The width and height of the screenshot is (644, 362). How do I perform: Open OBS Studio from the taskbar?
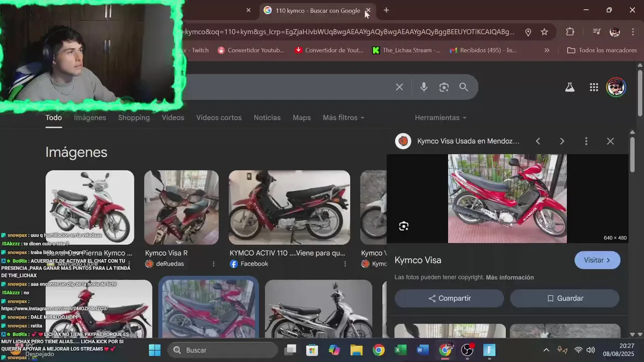coord(467,350)
